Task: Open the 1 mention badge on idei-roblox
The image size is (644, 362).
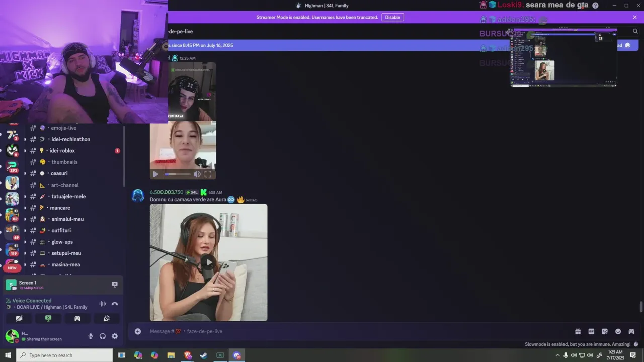Action: (x=117, y=151)
